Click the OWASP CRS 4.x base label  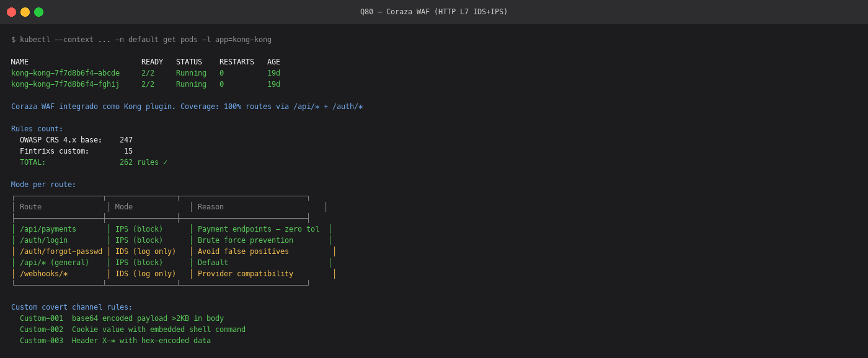point(61,140)
